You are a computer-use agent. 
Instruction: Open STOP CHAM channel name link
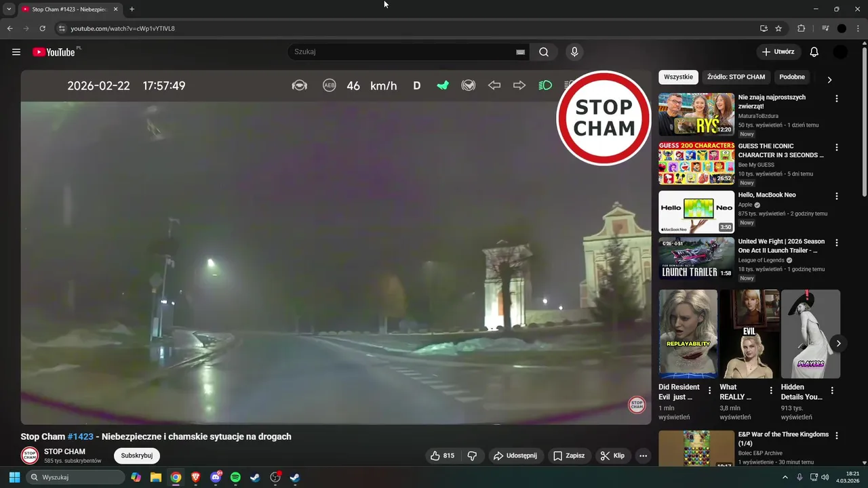64,451
